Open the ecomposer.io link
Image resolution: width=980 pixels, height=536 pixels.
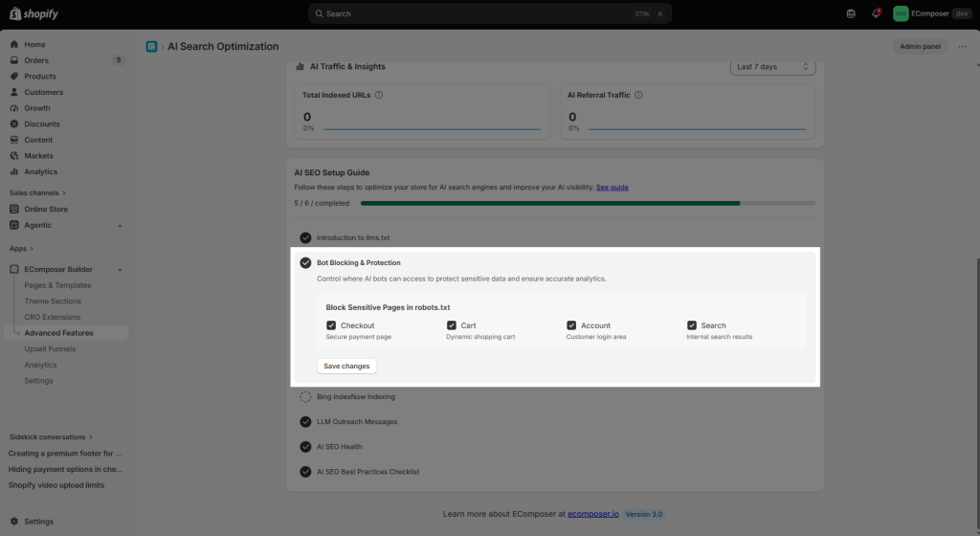click(x=593, y=514)
